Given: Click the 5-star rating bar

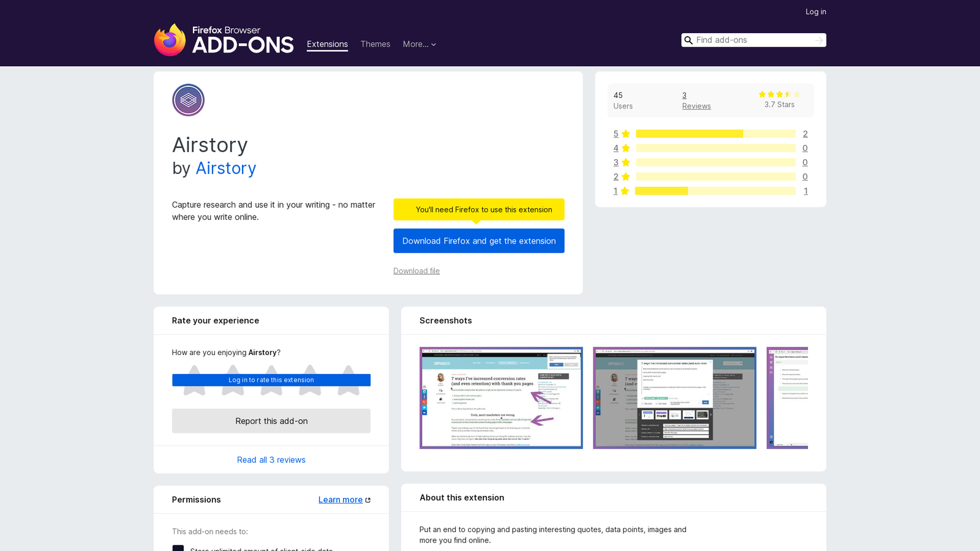Looking at the screenshot, I should pos(715,134).
